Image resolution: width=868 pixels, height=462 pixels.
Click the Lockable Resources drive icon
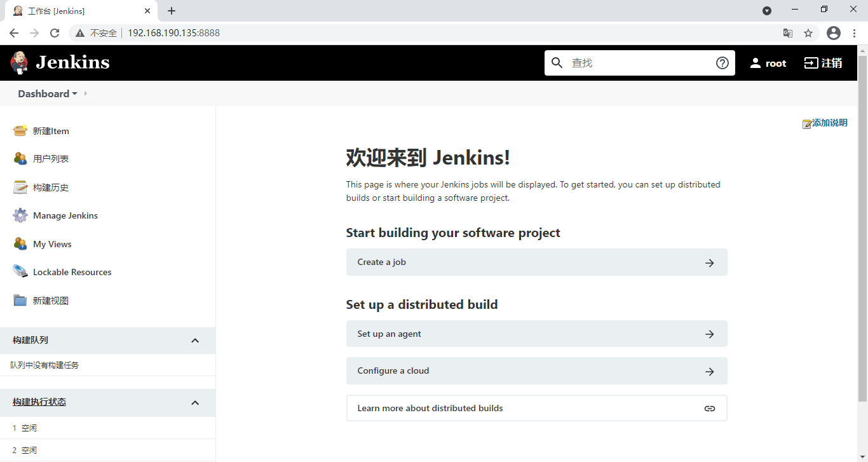coord(20,271)
